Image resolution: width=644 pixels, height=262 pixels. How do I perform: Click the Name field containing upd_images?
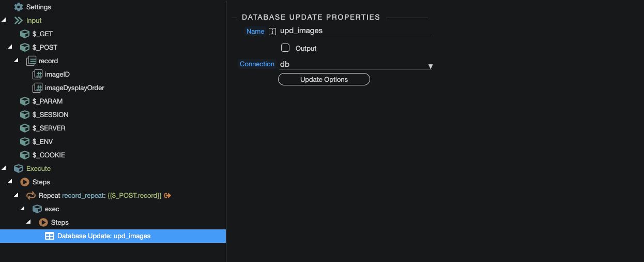pyautogui.click(x=356, y=31)
